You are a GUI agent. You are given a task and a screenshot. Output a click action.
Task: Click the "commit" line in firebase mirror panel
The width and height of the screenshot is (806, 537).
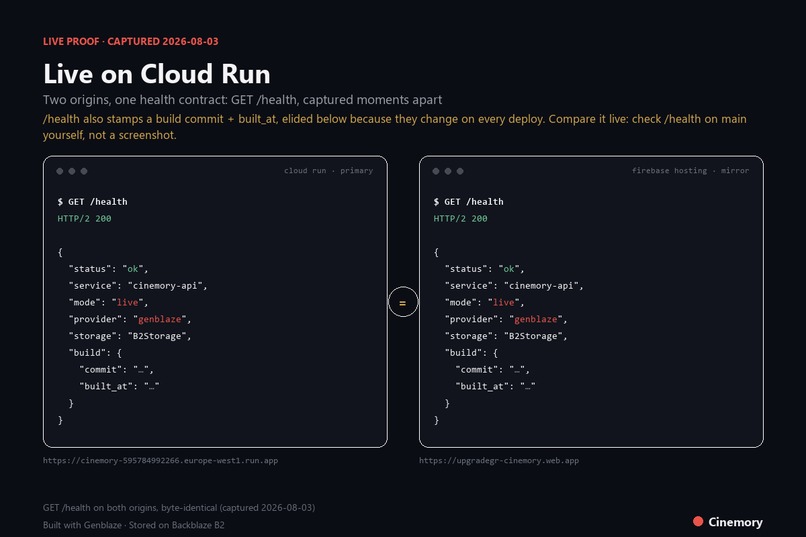click(x=492, y=369)
